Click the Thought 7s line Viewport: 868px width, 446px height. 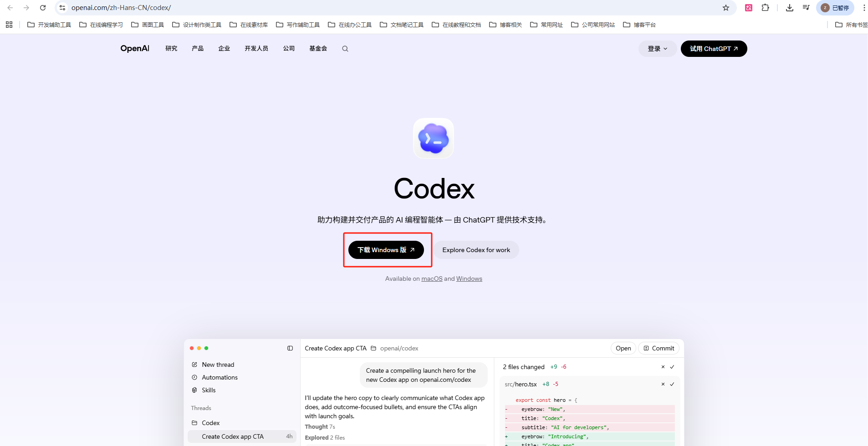(320, 426)
